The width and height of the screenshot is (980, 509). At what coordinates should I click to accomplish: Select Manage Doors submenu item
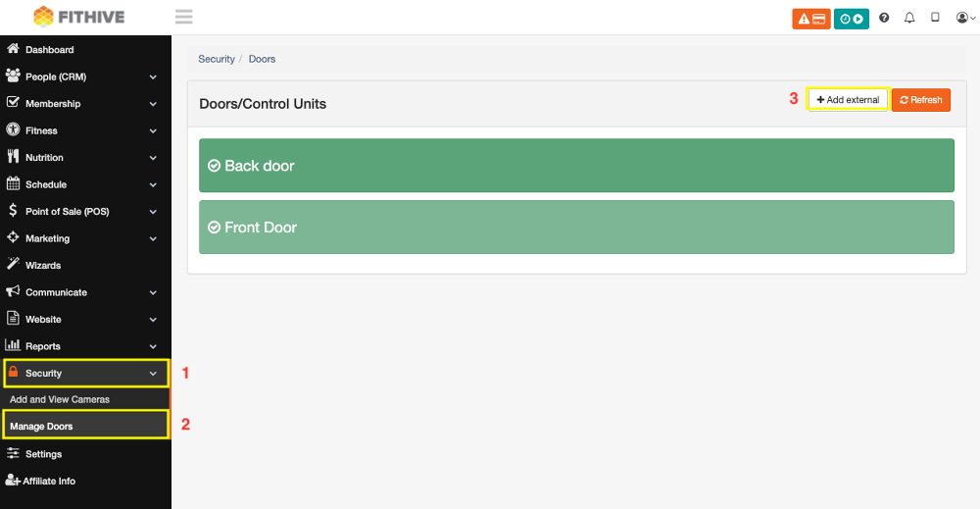[85, 426]
